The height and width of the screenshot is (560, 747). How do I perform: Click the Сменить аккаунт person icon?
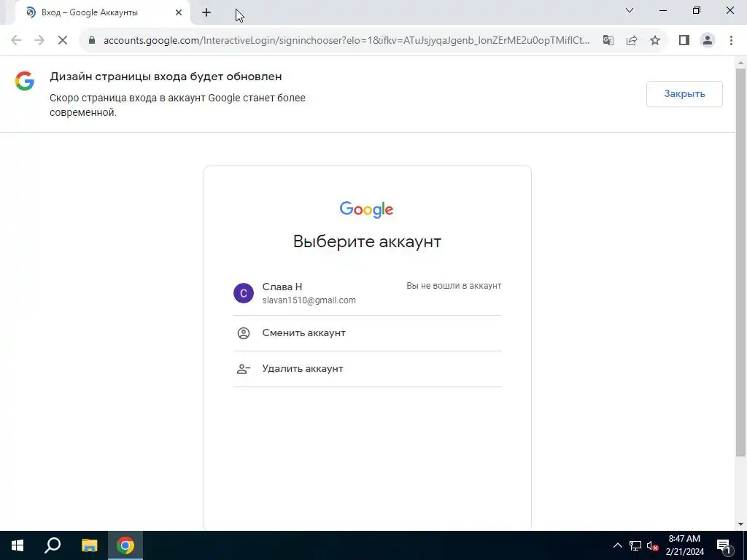point(244,332)
